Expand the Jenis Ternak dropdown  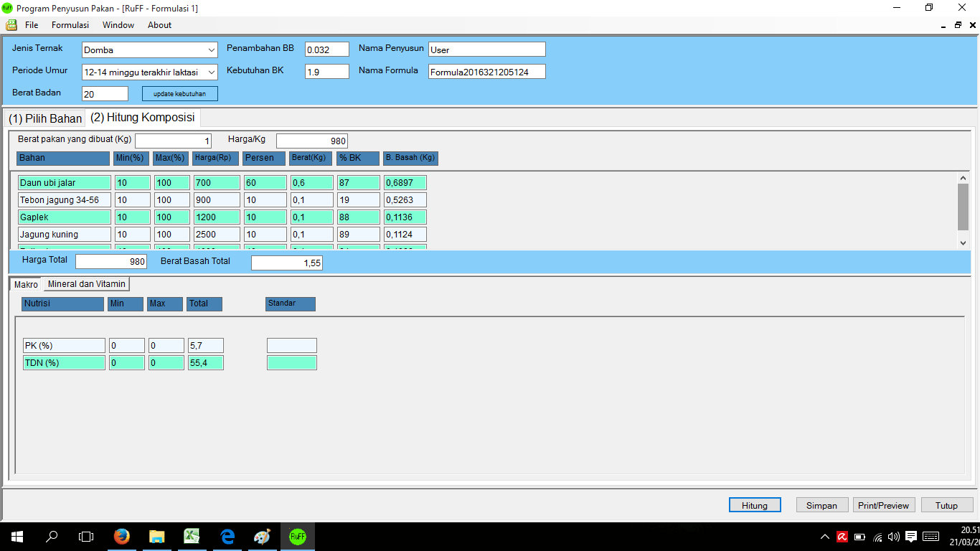pyautogui.click(x=212, y=50)
